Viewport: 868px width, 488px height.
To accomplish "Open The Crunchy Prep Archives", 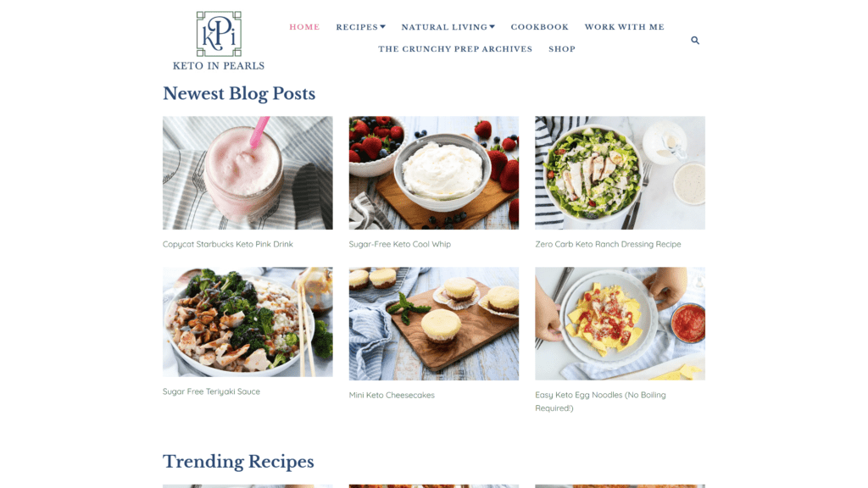I will point(455,49).
